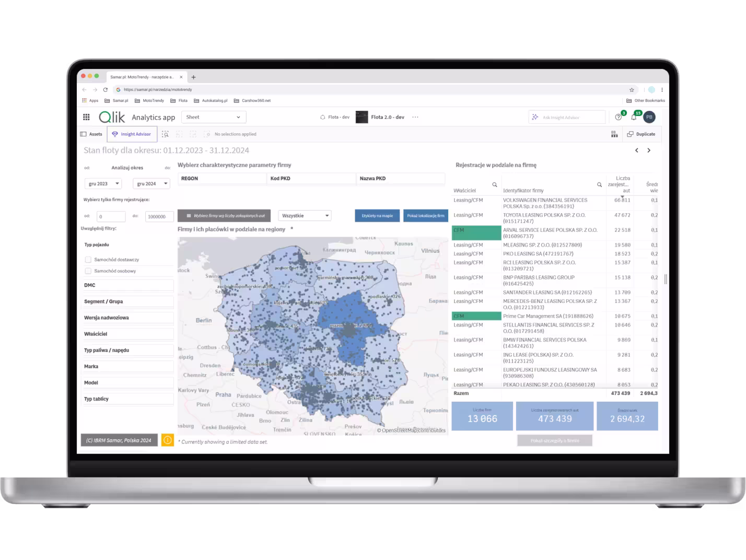This screenshot has width=746, height=560.
Task: Enable the Samochód osobowy checkbox
Action: (x=88, y=271)
